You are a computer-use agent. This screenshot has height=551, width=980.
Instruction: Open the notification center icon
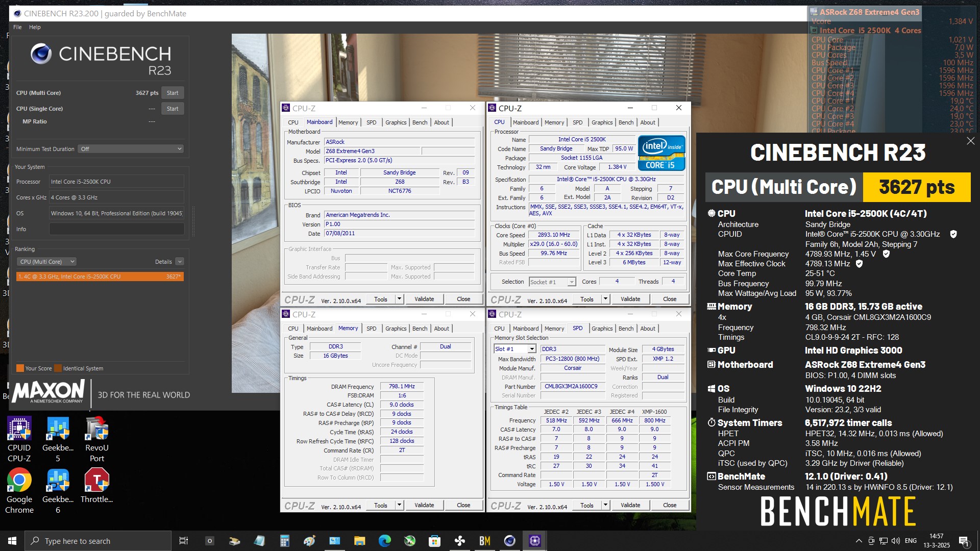[x=964, y=541]
